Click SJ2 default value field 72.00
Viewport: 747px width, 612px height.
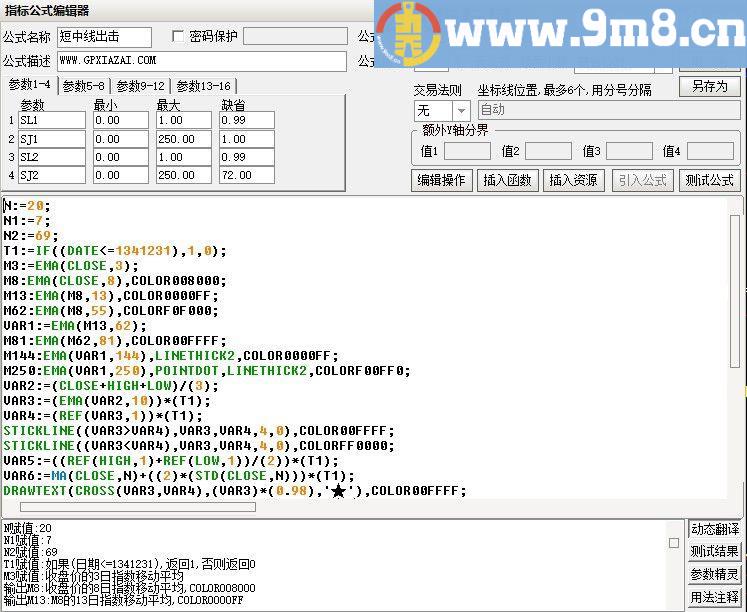(x=247, y=175)
